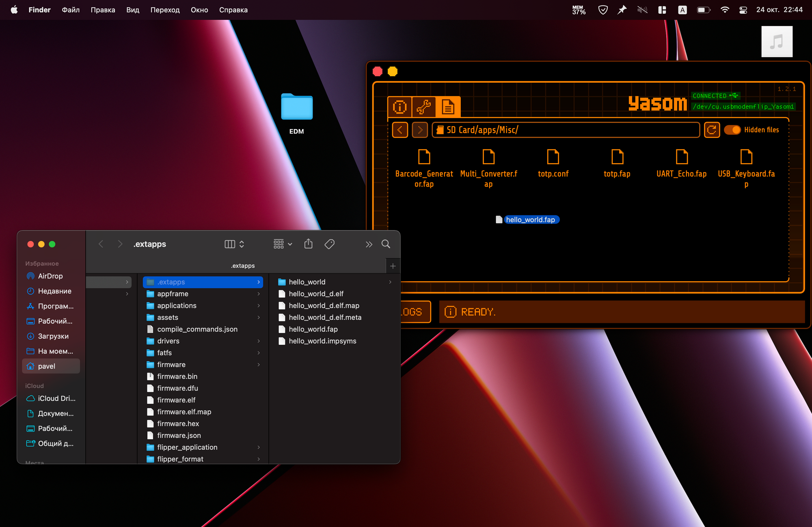Open the wrench tools tab

tap(423, 107)
